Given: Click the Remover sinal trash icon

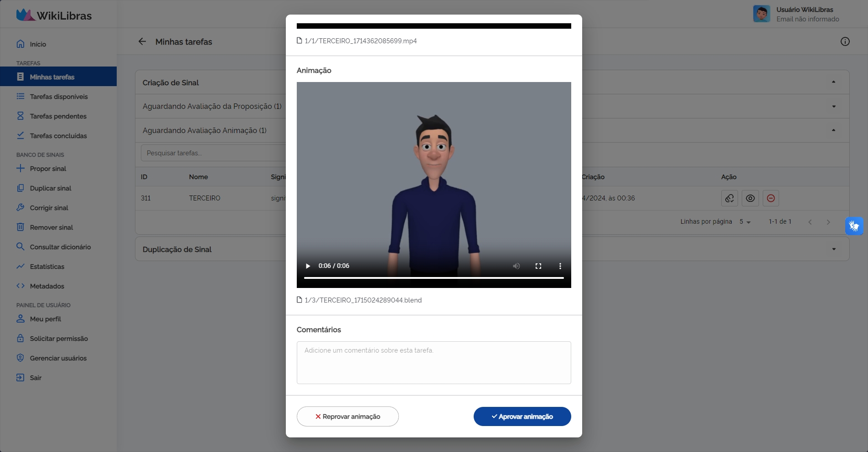Looking at the screenshot, I should [20, 227].
